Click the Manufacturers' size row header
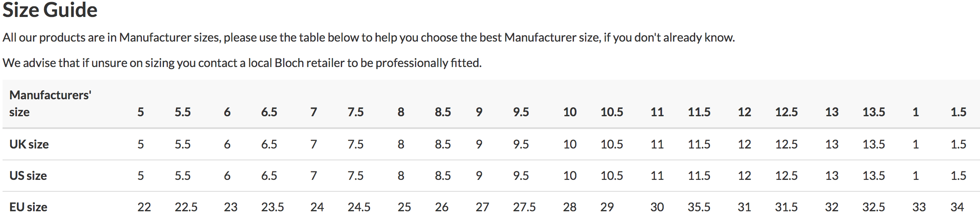Image resolution: width=980 pixels, height=224 pixels. click(x=50, y=104)
